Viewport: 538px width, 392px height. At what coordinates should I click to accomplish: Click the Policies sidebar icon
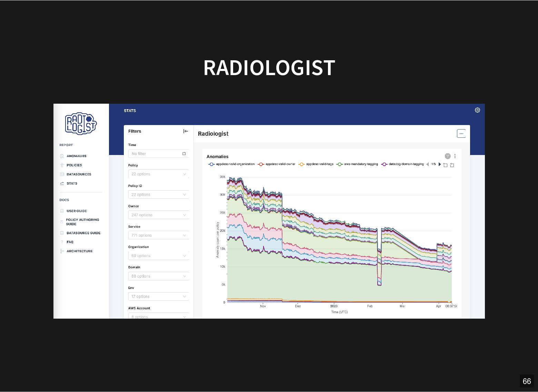point(62,165)
